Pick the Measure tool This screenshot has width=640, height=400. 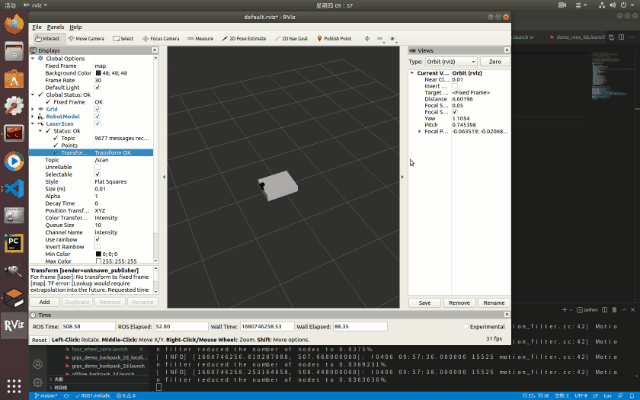200,38
